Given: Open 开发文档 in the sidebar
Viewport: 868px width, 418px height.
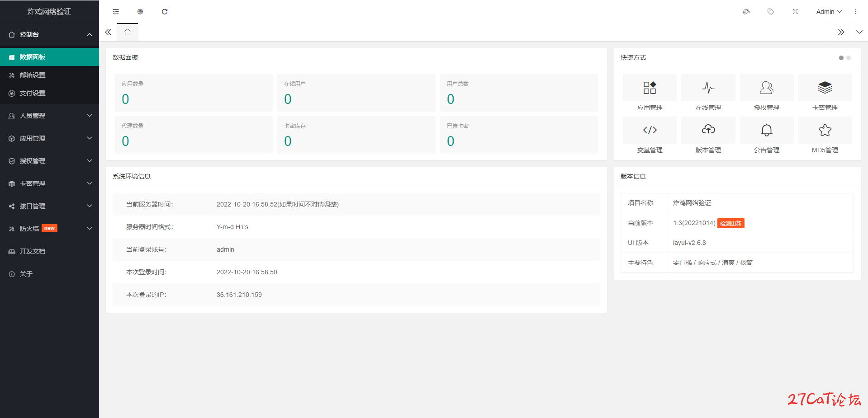Looking at the screenshot, I should pos(50,251).
